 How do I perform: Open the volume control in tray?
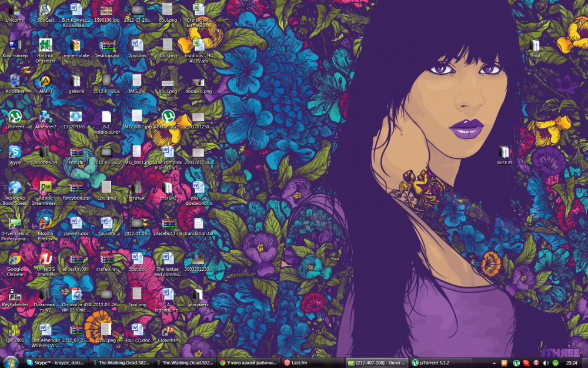tap(546, 363)
